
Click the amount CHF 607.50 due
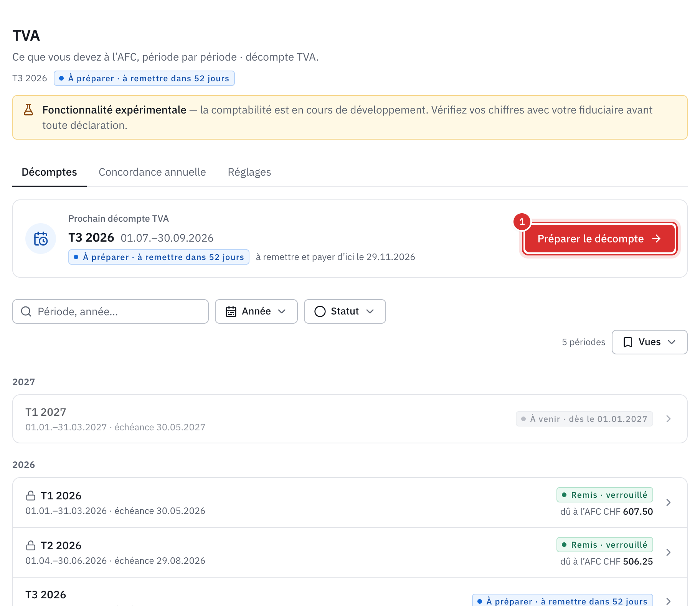pyautogui.click(x=628, y=512)
